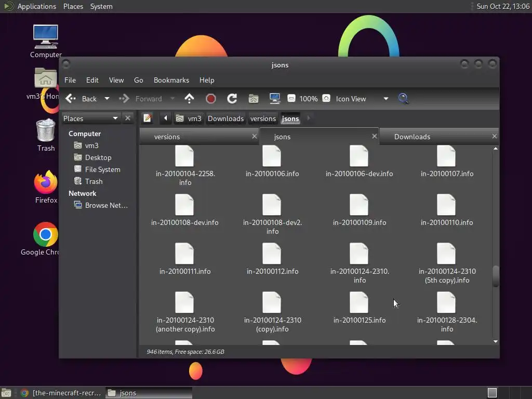This screenshot has width=532, height=399.
Task: Reload the current folder
Action: click(232, 99)
